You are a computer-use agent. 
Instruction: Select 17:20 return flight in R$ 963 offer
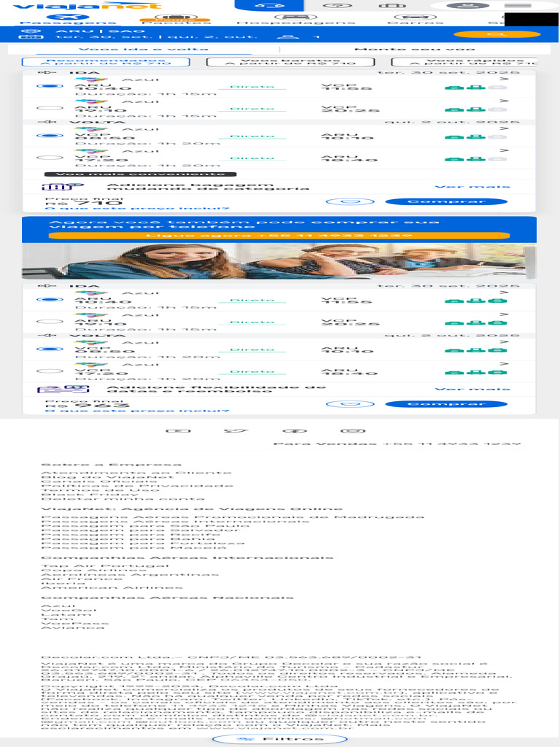(x=50, y=371)
